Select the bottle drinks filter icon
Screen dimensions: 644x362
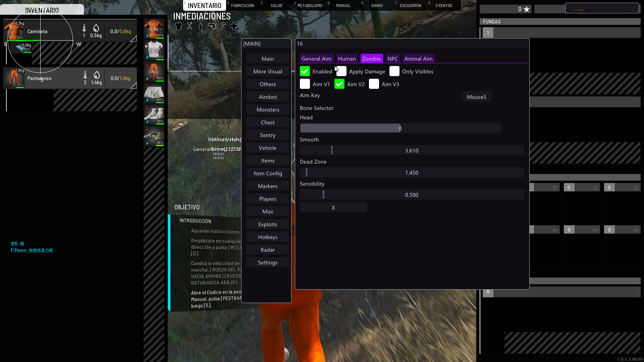coord(201,26)
